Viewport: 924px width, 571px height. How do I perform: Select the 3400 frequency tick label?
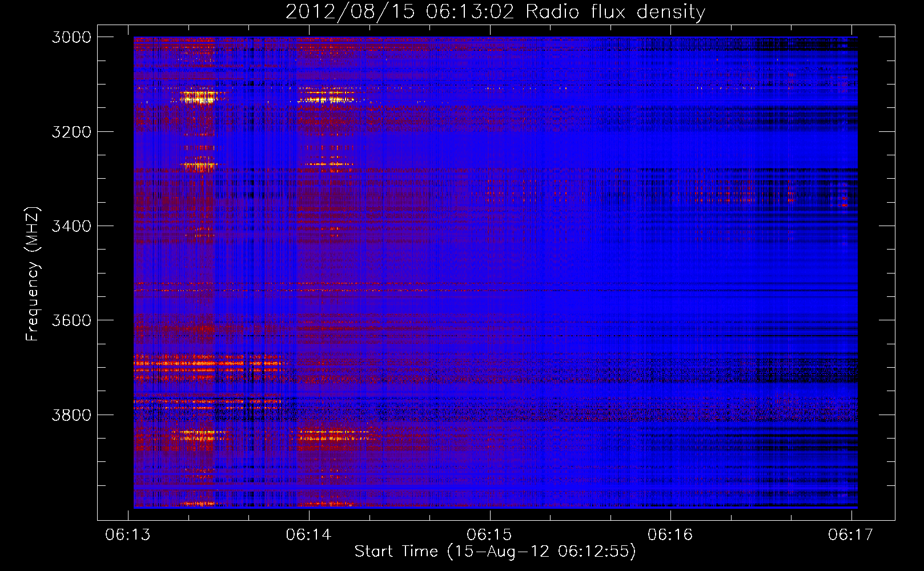(x=71, y=226)
